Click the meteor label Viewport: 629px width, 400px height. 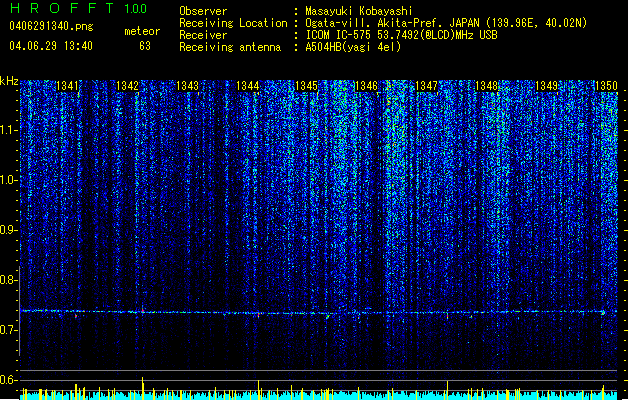(142, 31)
